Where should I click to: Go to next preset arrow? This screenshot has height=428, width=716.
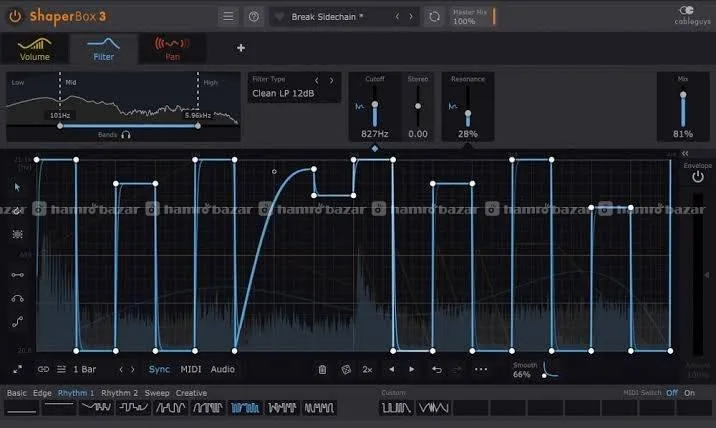[411, 16]
